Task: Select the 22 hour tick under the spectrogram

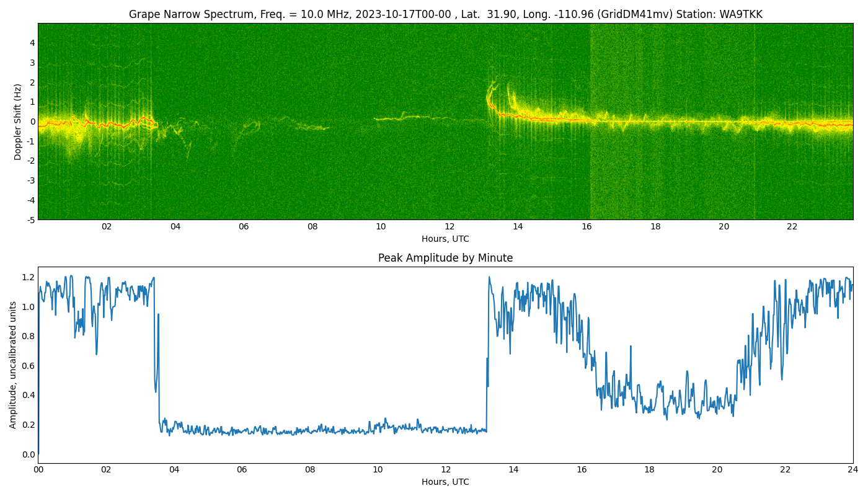Action: [x=792, y=227]
